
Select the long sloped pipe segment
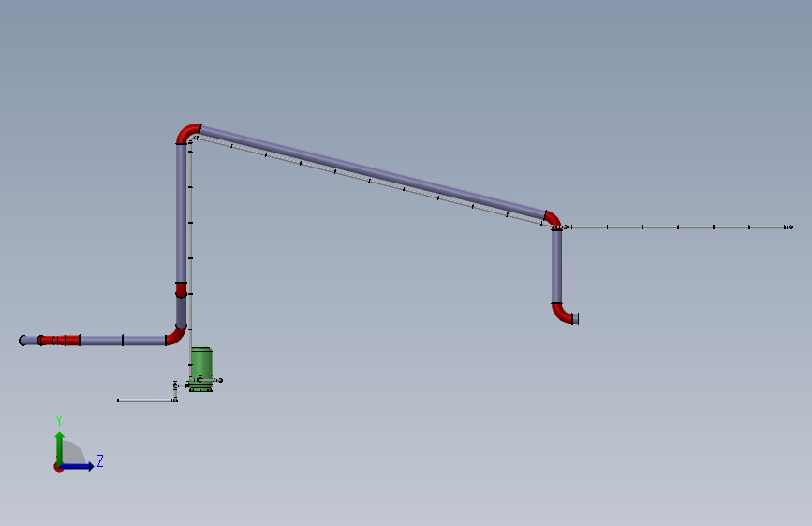(373, 172)
